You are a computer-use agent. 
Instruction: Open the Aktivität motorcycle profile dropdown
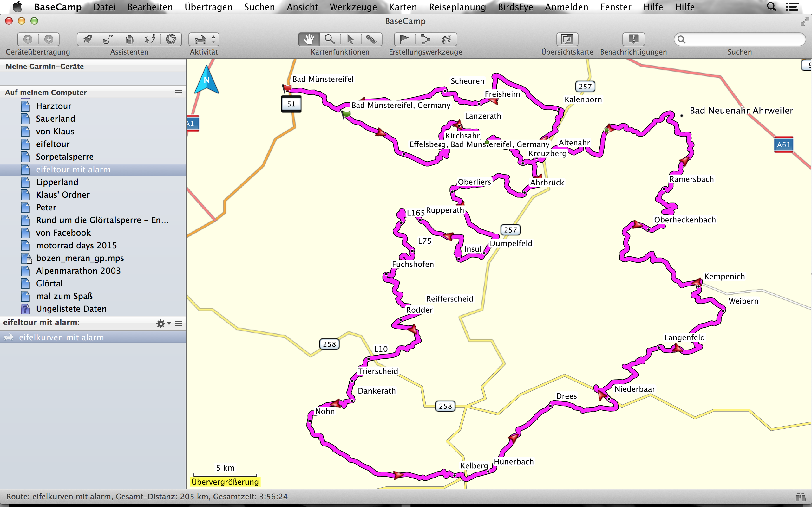coord(204,40)
